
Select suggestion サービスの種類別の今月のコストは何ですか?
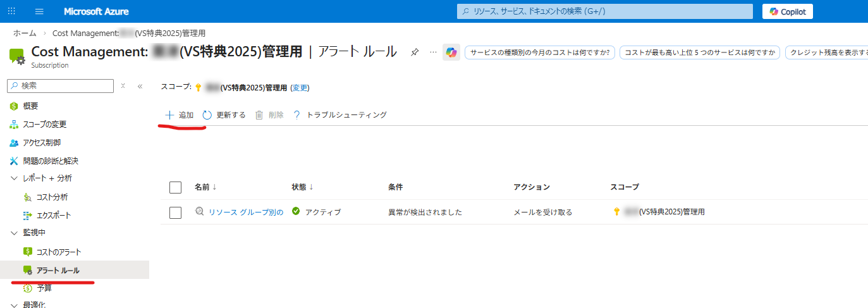click(540, 52)
